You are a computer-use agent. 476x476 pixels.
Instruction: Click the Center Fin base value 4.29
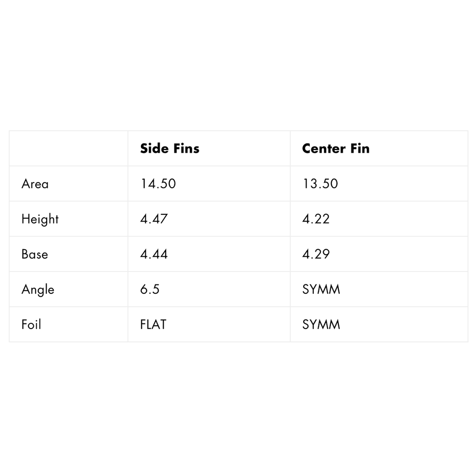pos(316,254)
